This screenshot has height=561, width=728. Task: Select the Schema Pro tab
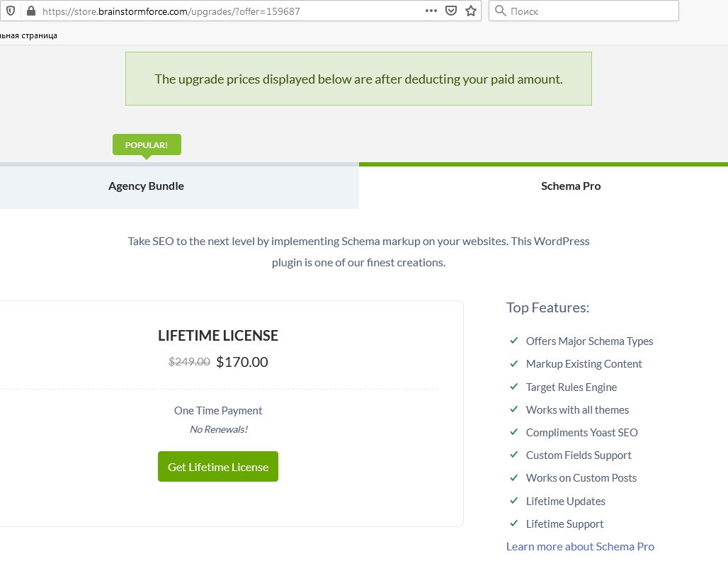point(571,186)
